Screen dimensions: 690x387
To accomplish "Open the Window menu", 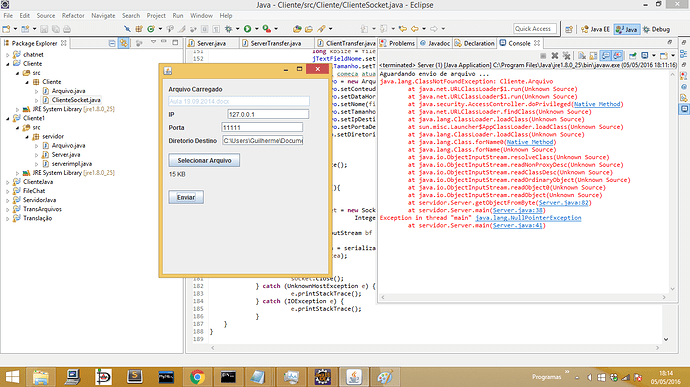I will (201, 15).
